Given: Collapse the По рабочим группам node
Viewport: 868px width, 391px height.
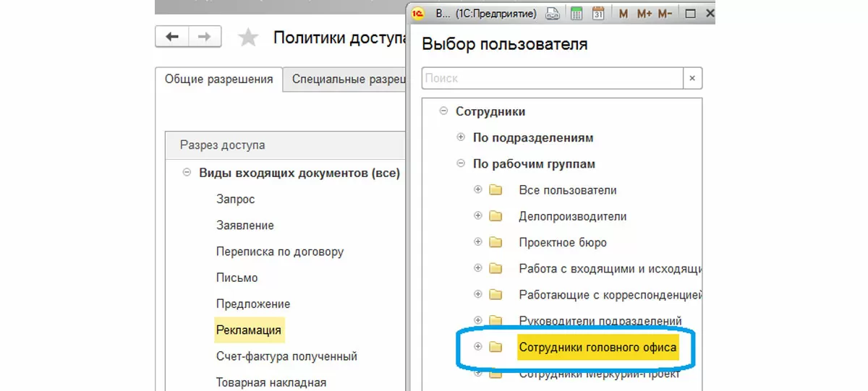Looking at the screenshot, I should (x=461, y=164).
